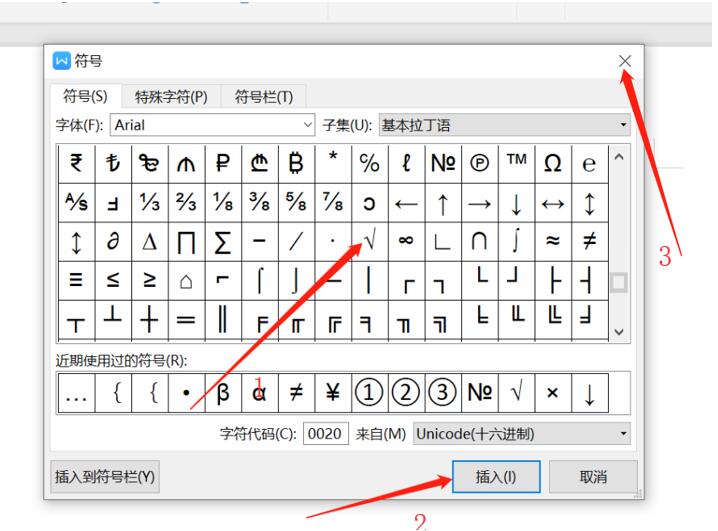Image resolution: width=718 pixels, height=531 pixels.
Task: Select the Bitcoin ₿ symbol
Action: (x=296, y=164)
